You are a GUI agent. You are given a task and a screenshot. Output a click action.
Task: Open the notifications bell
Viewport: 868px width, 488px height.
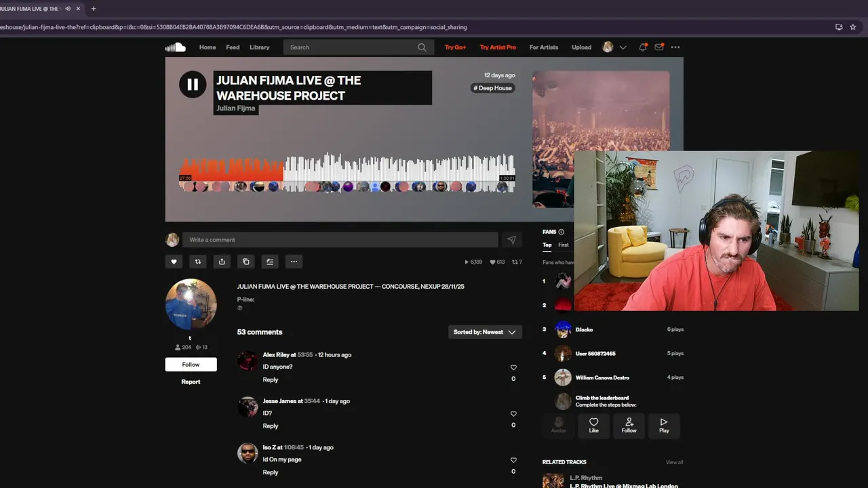point(642,47)
